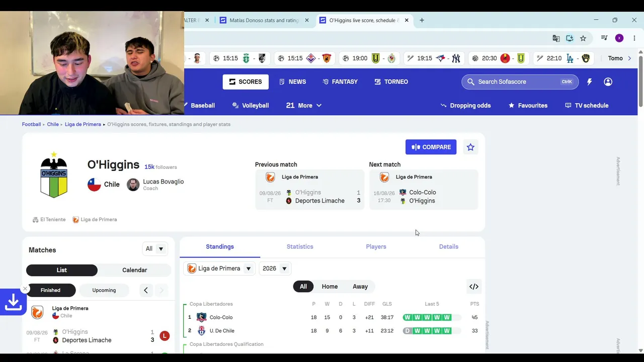The width and height of the screenshot is (644, 362).
Task: Open the next match Colo-Colo vs O'Higgins
Action: (x=424, y=190)
